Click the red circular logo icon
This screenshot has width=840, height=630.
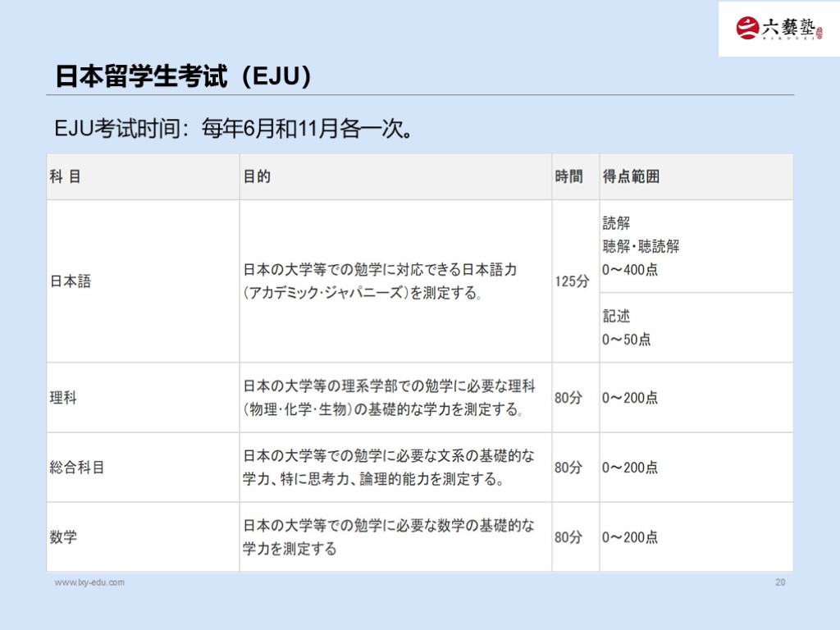747,29
